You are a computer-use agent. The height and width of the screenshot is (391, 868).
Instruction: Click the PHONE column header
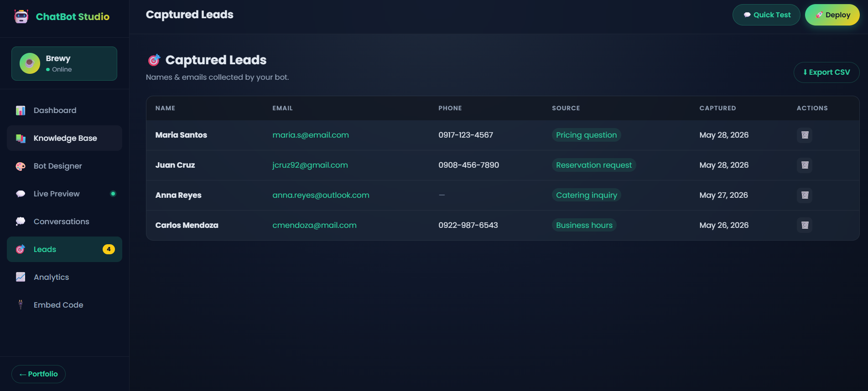pyautogui.click(x=450, y=108)
